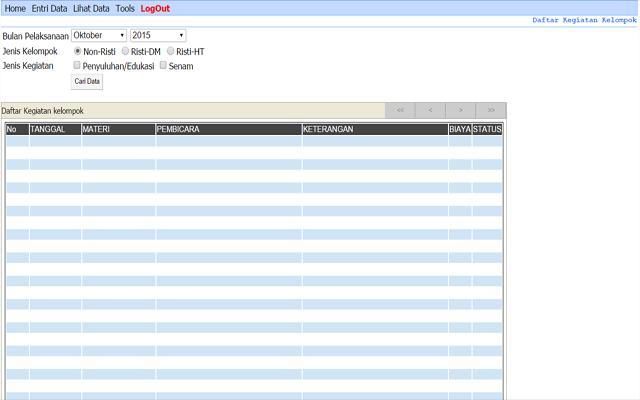Select the Risti-DM radio option

pyautogui.click(x=125, y=51)
